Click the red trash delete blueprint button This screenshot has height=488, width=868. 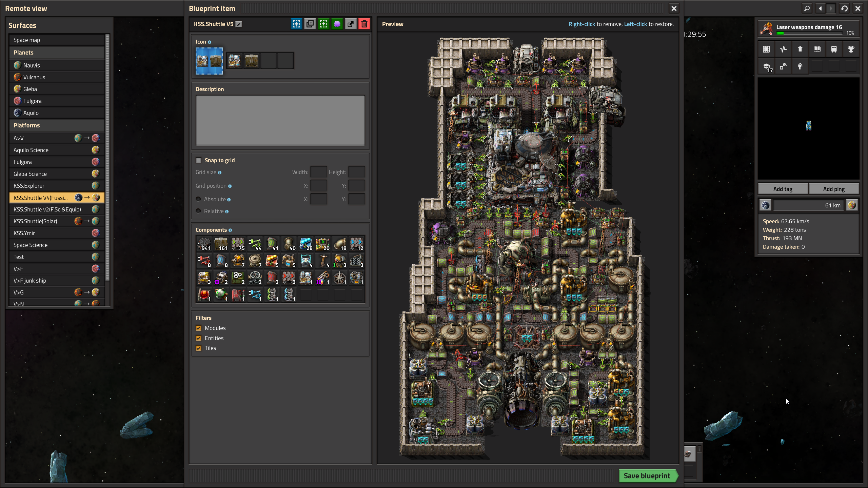point(364,24)
